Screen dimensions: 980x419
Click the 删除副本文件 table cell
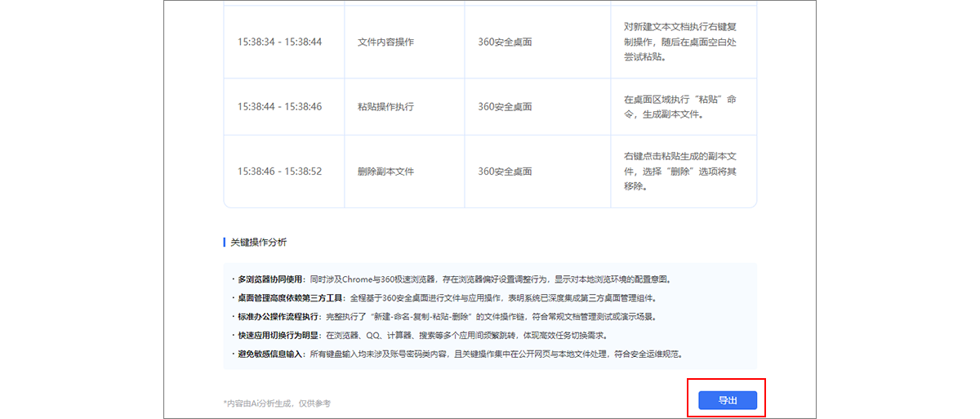click(385, 172)
